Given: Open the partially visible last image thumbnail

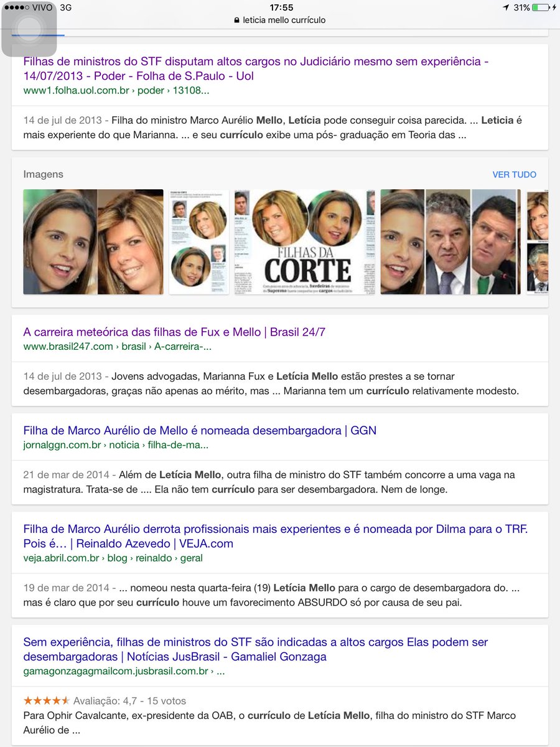Looking at the screenshot, I should [538, 242].
